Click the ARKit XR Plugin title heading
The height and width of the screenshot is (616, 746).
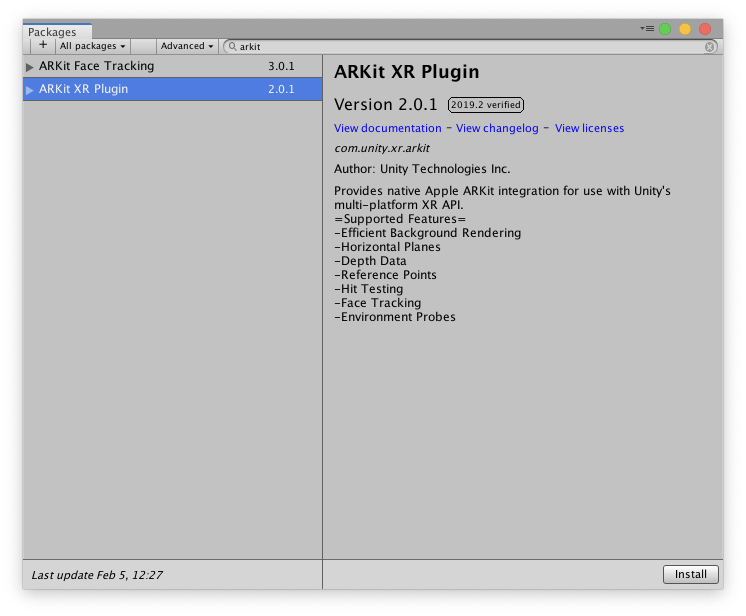(406, 72)
